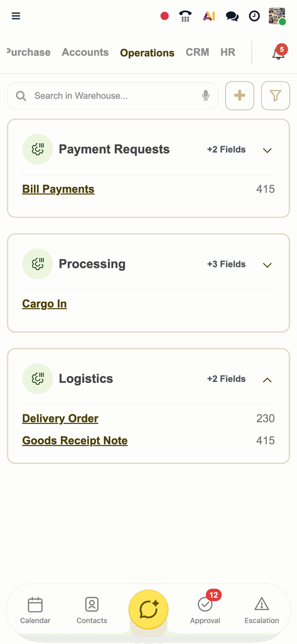Add new item with plus button
This screenshot has height=644, width=297.
[240, 96]
